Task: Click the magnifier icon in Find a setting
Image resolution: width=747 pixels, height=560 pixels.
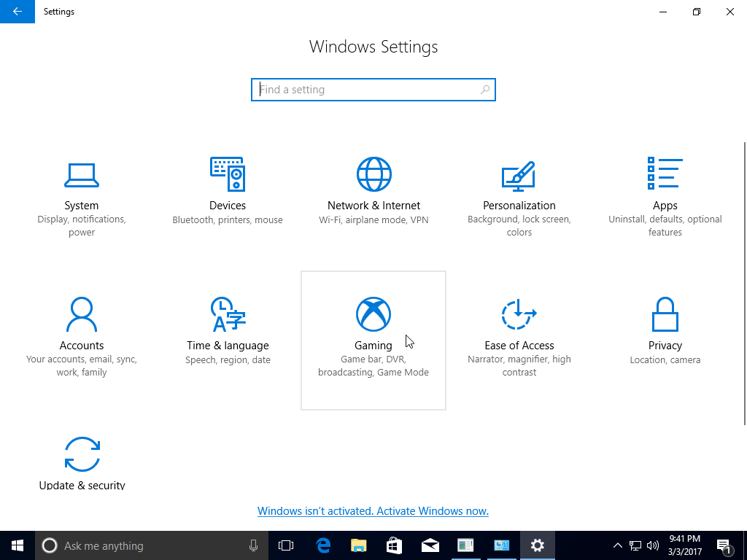Action: pyautogui.click(x=485, y=90)
